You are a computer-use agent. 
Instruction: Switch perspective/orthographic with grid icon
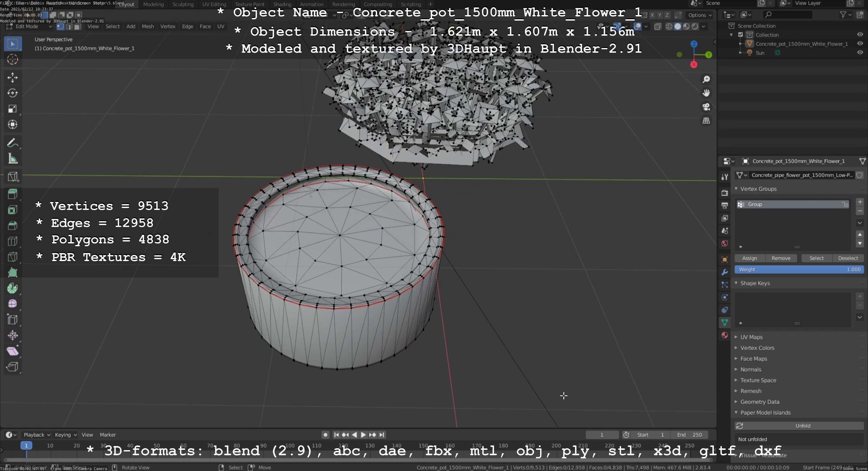tap(706, 121)
